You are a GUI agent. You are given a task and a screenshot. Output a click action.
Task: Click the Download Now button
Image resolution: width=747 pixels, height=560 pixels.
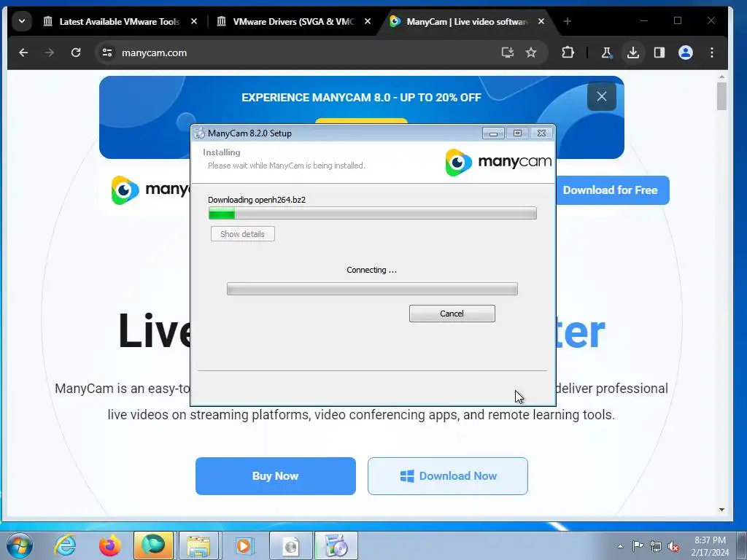tap(448, 475)
